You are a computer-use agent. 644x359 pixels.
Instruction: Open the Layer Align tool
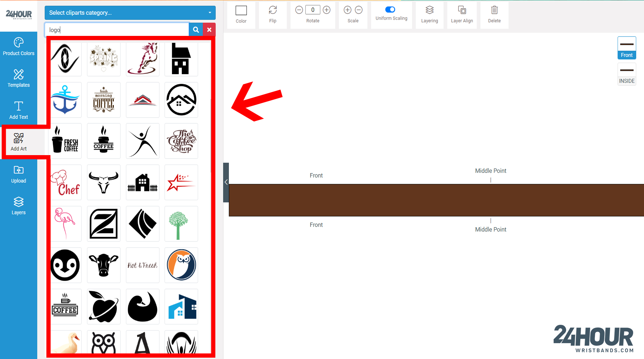[x=462, y=15]
